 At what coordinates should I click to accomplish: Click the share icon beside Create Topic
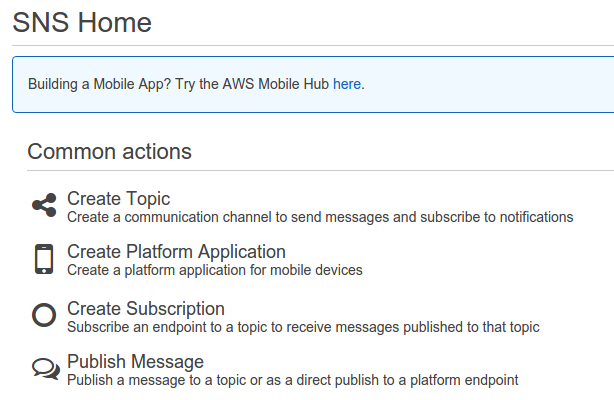(x=43, y=206)
